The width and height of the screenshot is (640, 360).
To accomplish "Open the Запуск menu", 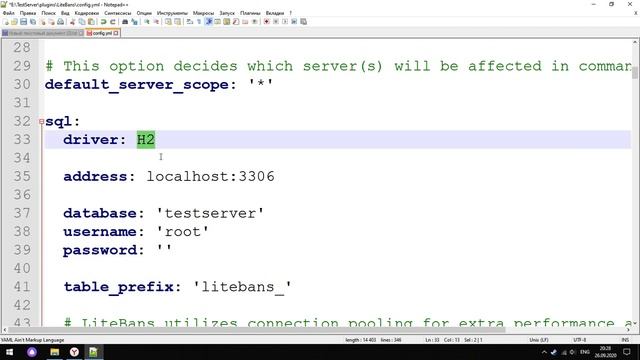I will (x=227, y=13).
